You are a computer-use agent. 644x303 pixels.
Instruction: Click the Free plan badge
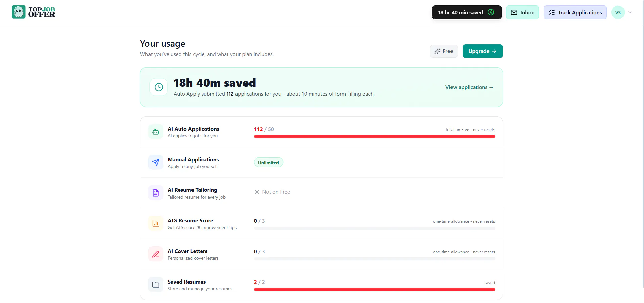pos(443,51)
